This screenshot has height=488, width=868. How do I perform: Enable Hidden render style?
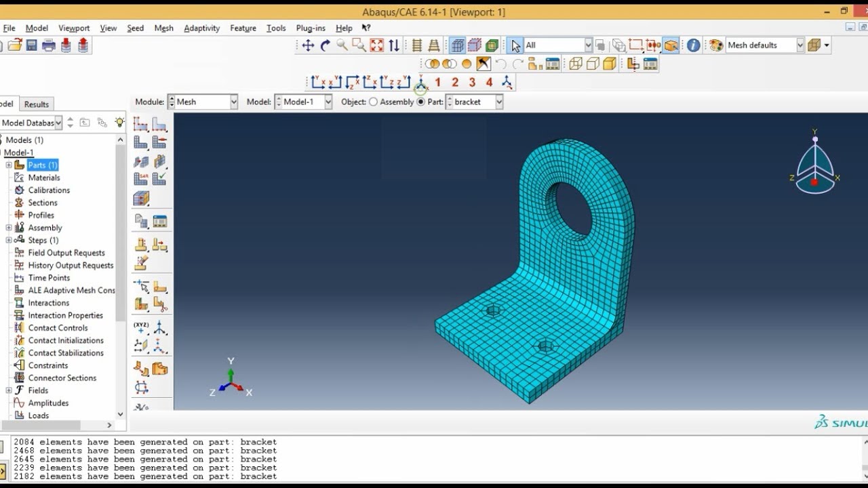pyautogui.click(x=593, y=64)
